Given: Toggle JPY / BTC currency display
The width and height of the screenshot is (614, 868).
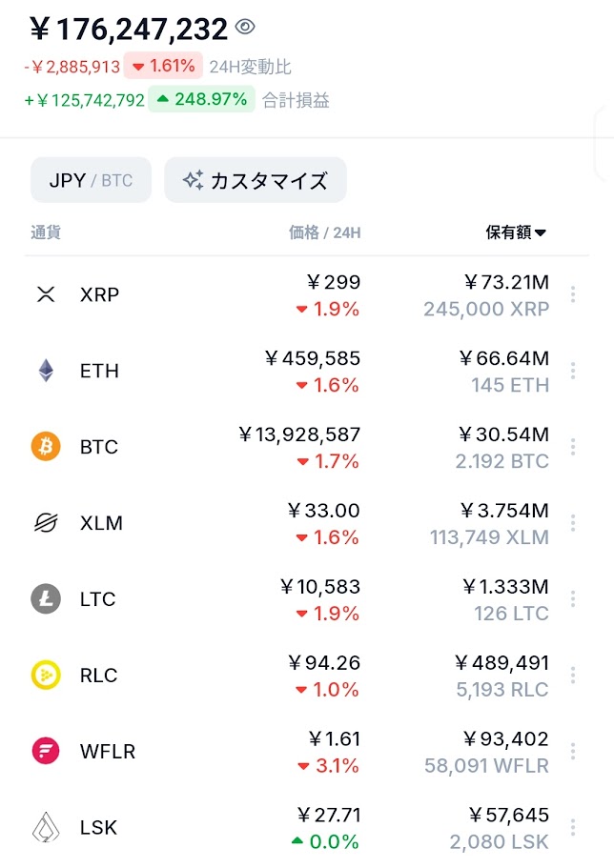Looking at the screenshot, I should point(91,180).
